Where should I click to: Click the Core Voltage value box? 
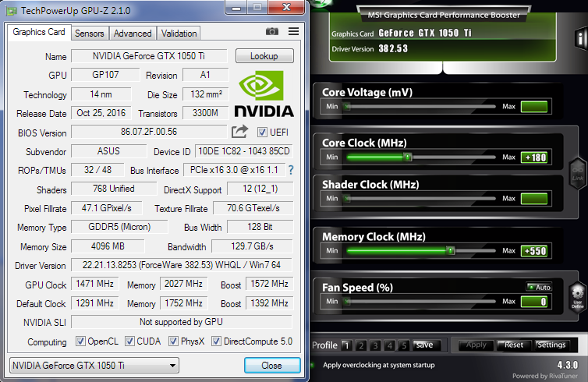[534, 107]
